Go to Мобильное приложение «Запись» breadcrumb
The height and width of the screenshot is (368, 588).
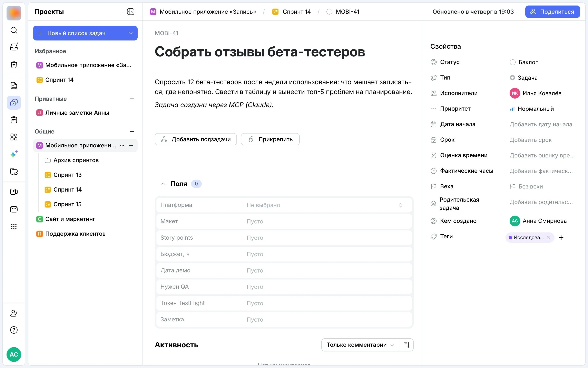pyautogui.click(x=203, y=12)
